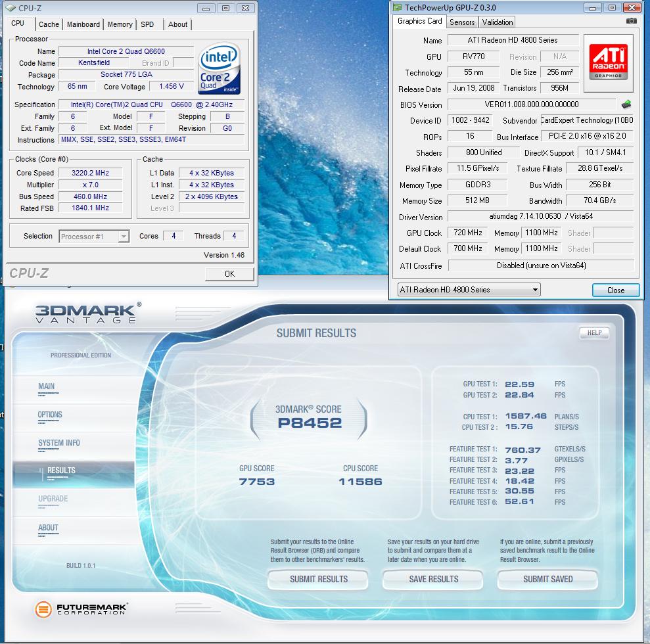The image size is (650, 644).
Task: Click the Close button in GPU-Z
Action: 616,290
